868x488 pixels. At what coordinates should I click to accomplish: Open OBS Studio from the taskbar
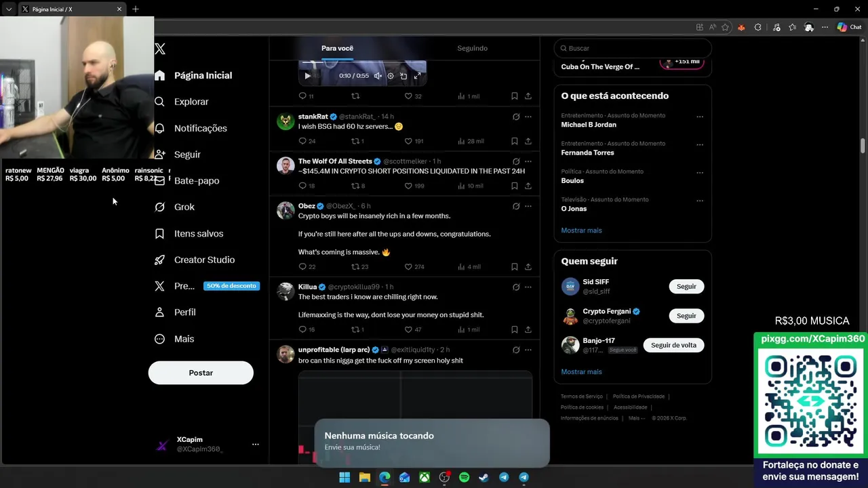coord(444,477)
